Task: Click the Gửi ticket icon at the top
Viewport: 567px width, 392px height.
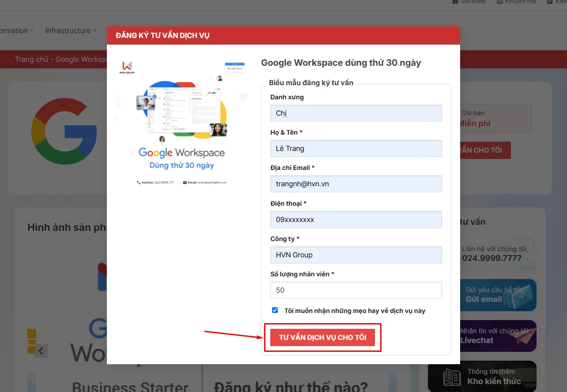Action: (455, 2)
